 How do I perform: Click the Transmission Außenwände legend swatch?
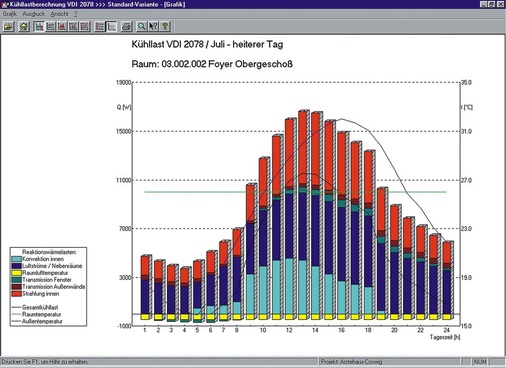17,287
